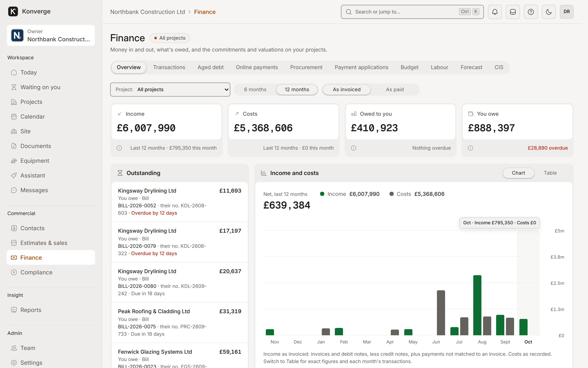Screen dimensions: 588x368
Task: Open the inbox tray icon
Action: tap(513, 12)
